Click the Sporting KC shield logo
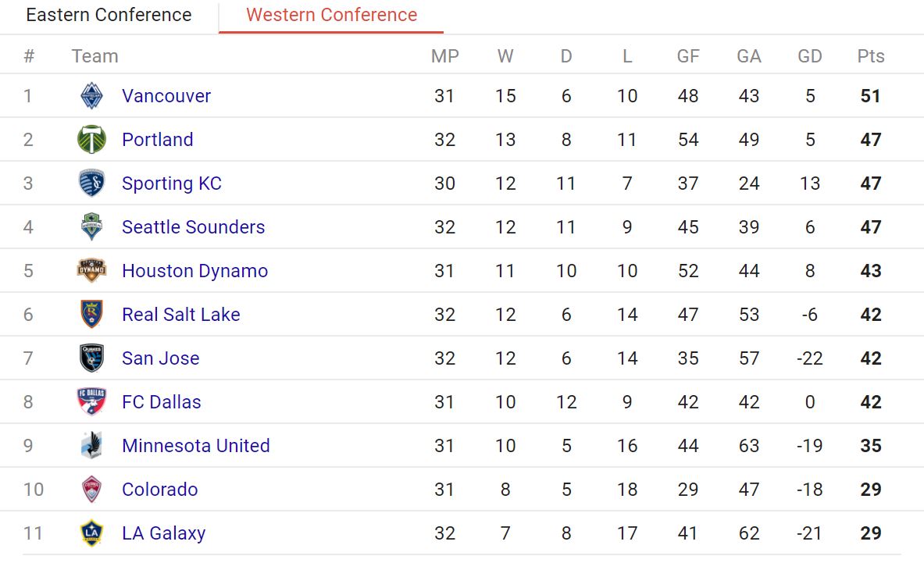924x563 pixels. point(92,184)
